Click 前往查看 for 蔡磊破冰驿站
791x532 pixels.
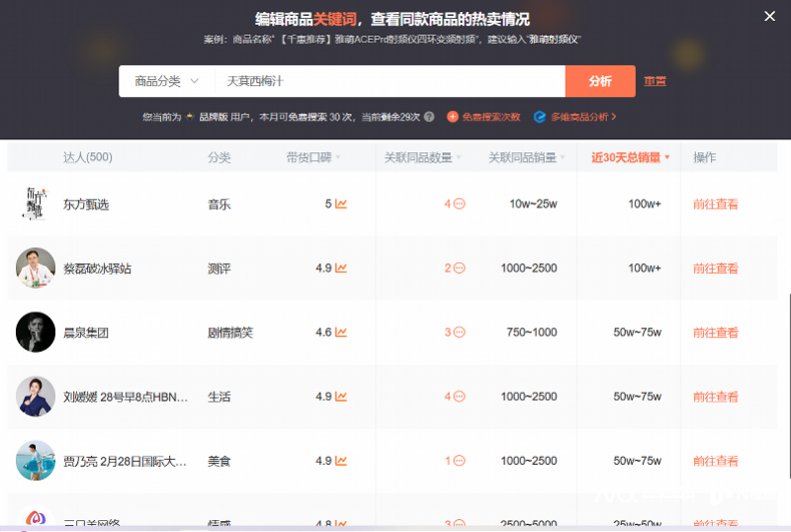tap(715, 269)
